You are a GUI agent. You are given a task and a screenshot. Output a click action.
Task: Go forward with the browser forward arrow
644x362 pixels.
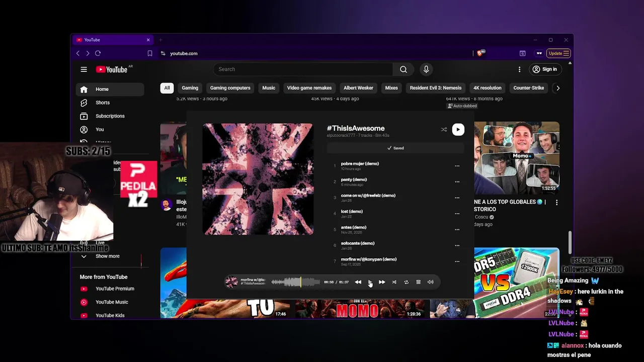click(x=88, y=53)
